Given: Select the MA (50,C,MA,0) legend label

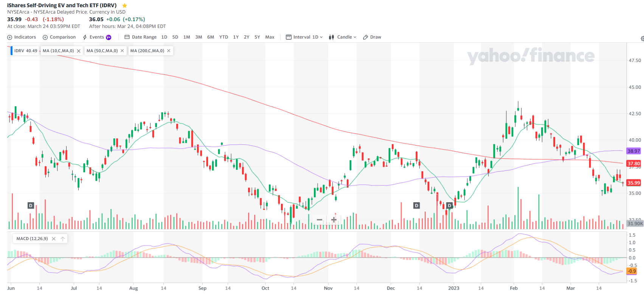Looking at the screenshot, I should (102, 51).
